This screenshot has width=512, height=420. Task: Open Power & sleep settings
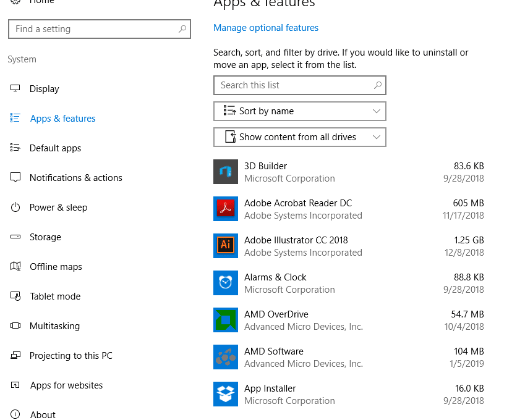click(x=59, y=208)
